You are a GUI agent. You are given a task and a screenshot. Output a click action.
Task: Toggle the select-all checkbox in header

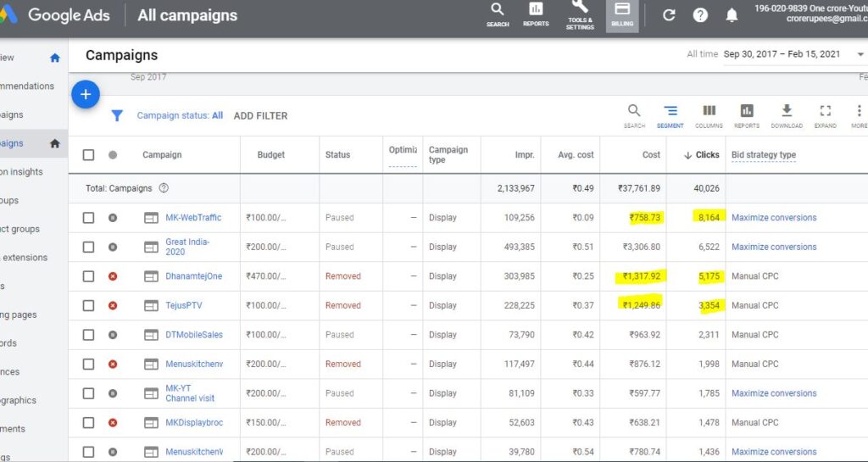88,155
